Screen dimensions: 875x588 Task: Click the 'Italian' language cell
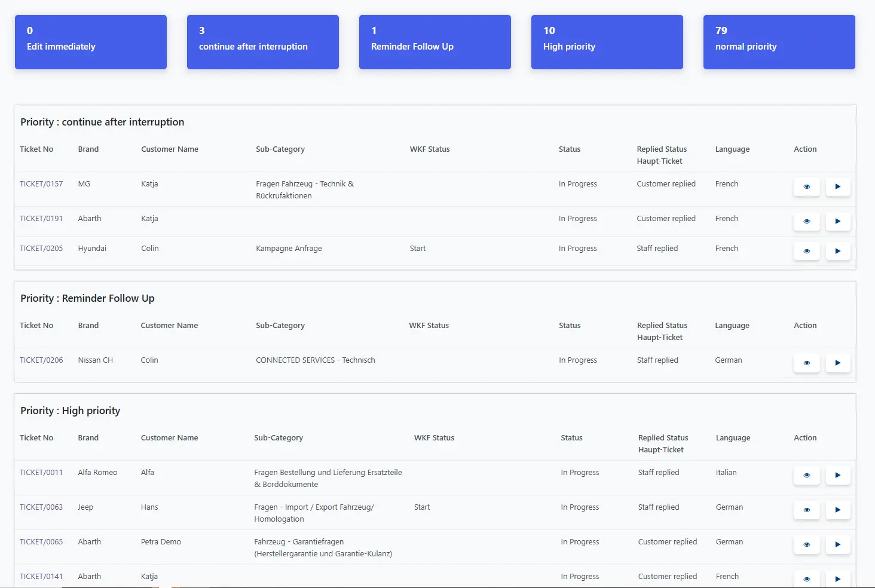pos(726,473)
